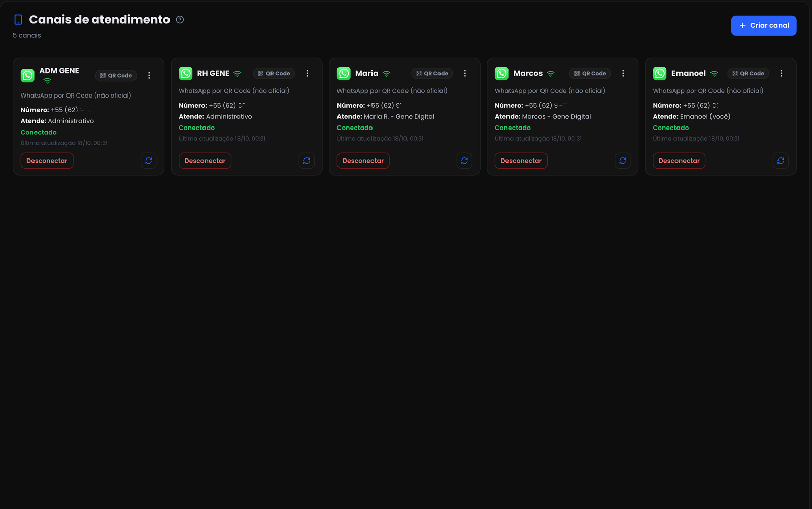Refresh the Maria channel status

point(464,161)
